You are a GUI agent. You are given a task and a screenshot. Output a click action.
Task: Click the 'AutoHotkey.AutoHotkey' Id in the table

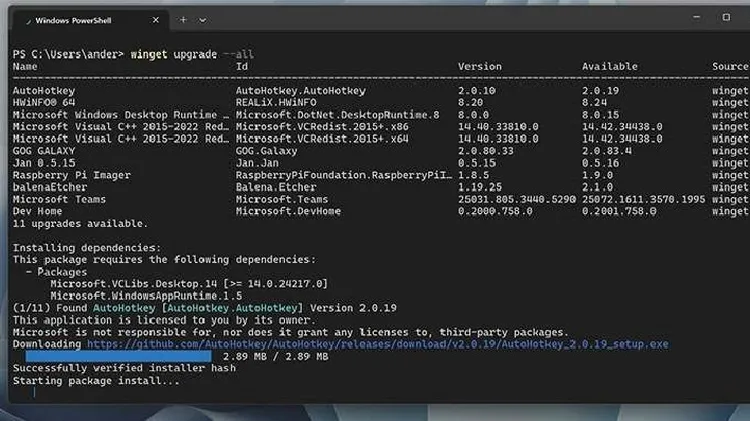click(301, 91)
